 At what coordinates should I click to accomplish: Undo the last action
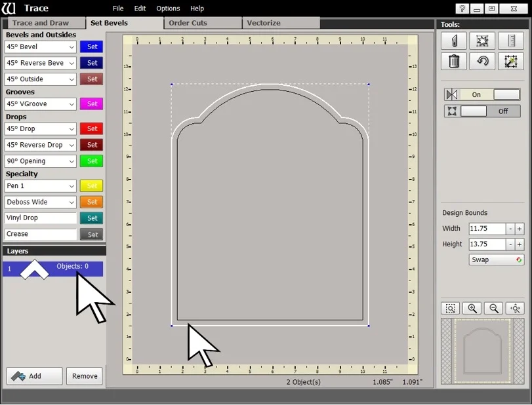tap(483, 62)
